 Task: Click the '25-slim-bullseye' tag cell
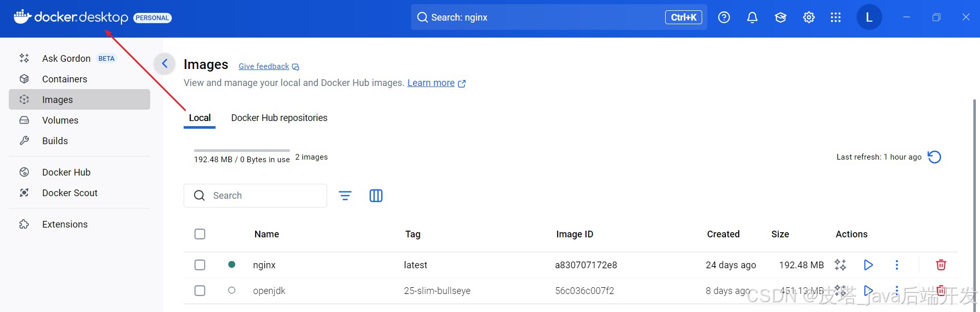437,291
